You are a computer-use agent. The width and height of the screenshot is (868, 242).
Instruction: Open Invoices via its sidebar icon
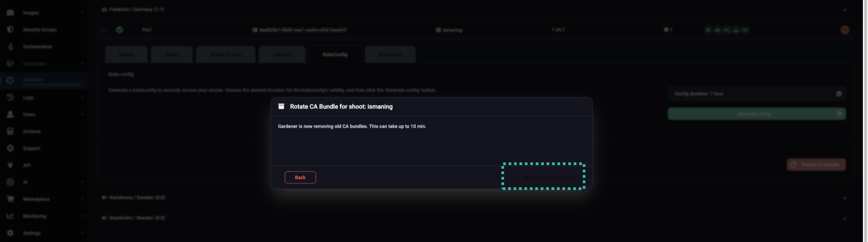coord(10,131)
